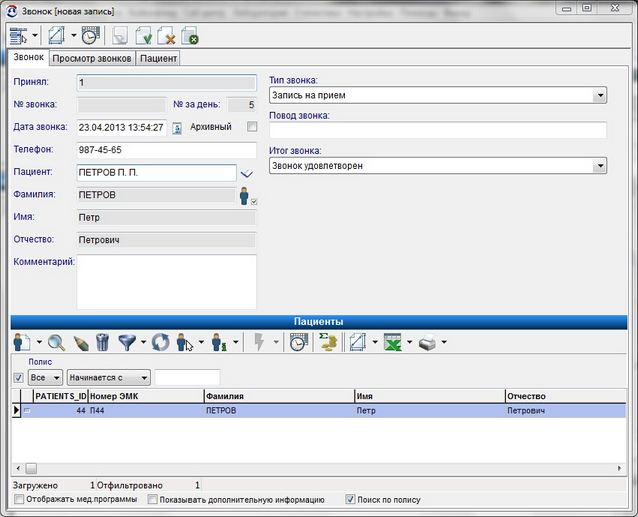
Task: Click the Дата звонка date field
Action: click(122, 128)
